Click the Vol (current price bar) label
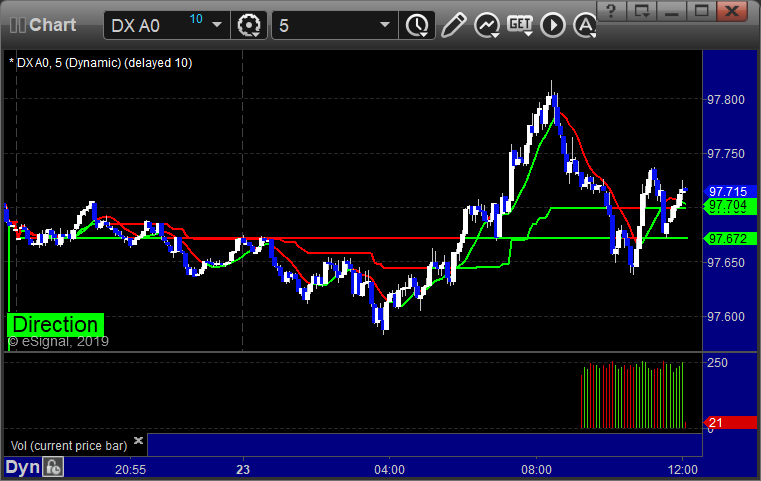 point(69,446)
